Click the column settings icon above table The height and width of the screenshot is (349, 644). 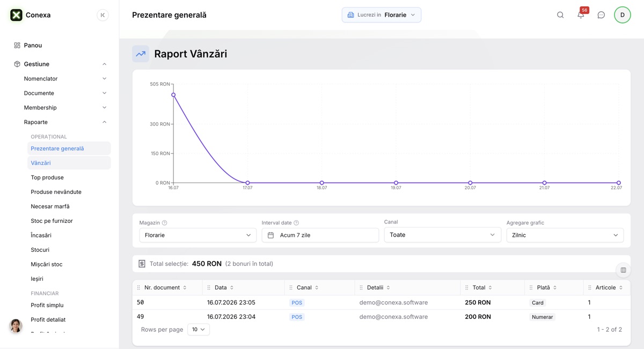coord(623,270)
